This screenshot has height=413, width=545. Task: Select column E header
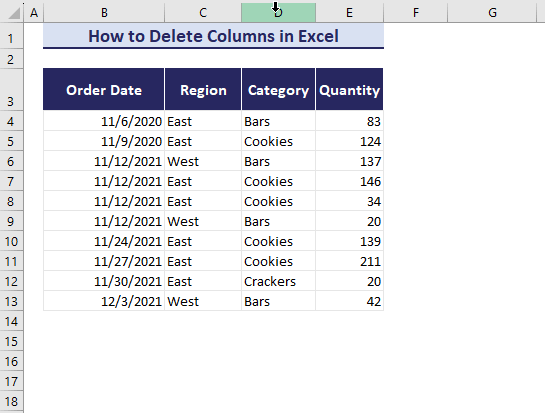click(349, 13)
